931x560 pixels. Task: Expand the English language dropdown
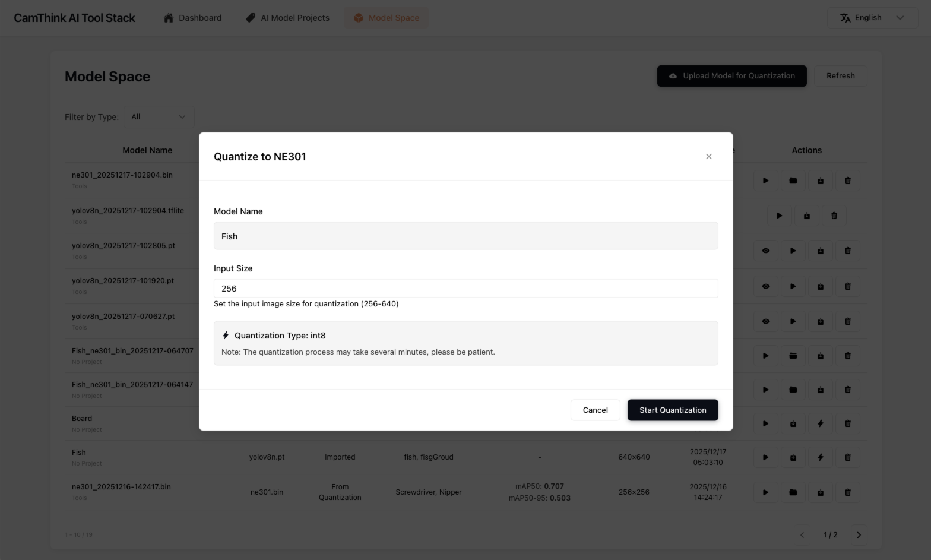(x=900, y=18)
